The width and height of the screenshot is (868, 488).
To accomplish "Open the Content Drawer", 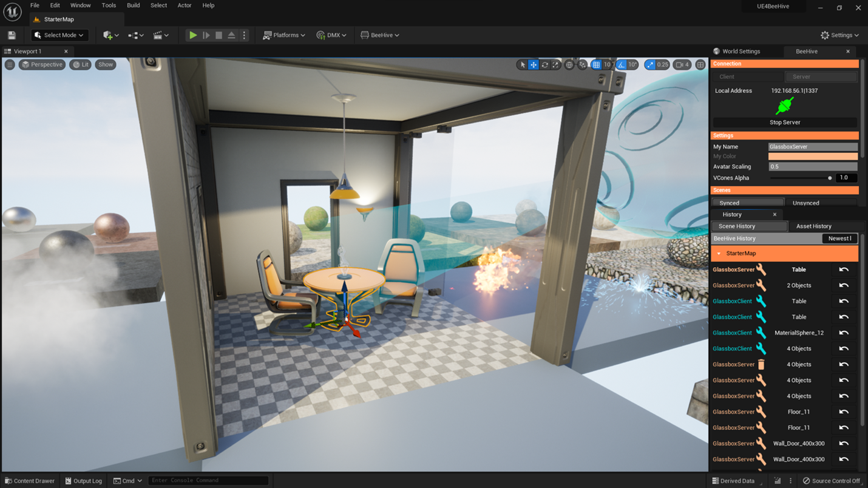I will pos(29,481).
